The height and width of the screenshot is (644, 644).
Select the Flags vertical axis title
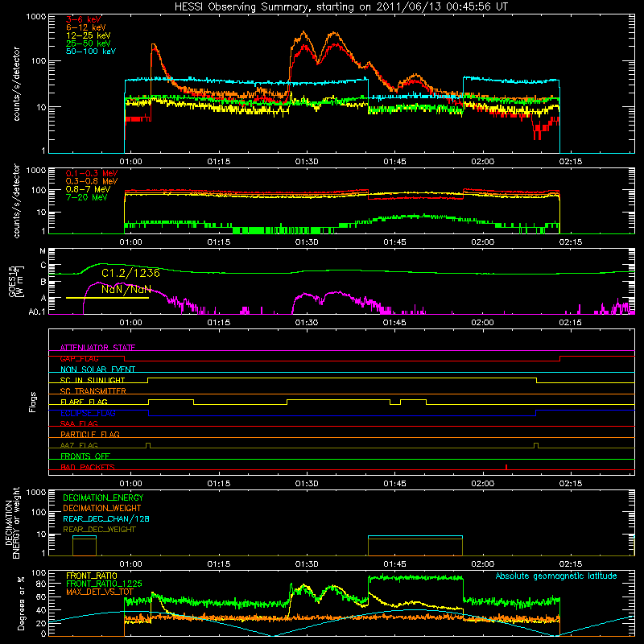pyautogui.click(x=33, y=402)
